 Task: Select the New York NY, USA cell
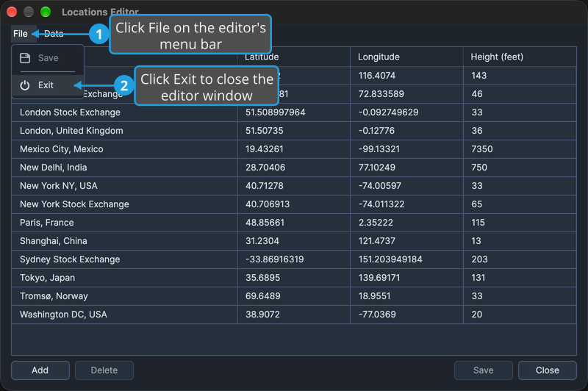(x=124, y=186)
